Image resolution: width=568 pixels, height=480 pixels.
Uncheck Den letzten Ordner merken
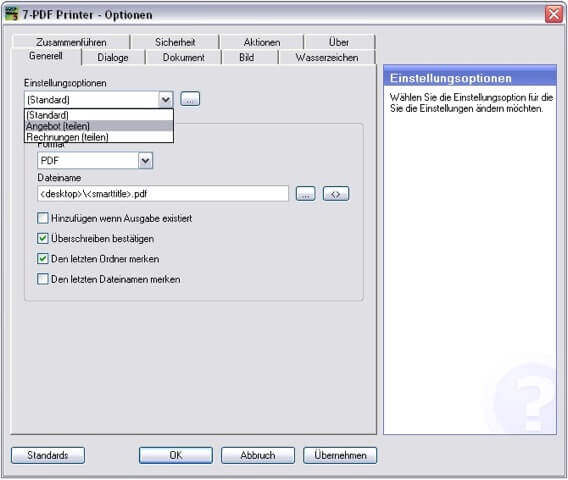pyautogui.click(x=43, y=259)
